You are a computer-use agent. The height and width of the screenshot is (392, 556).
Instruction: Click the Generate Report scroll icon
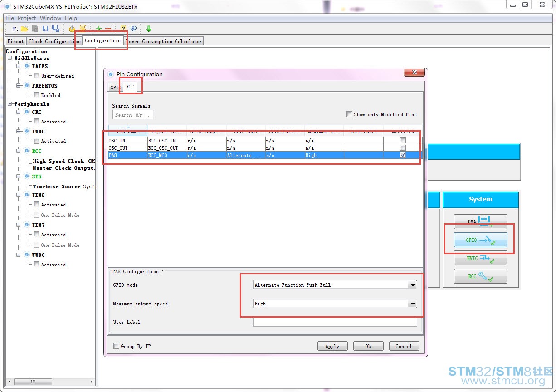point(83,29)
